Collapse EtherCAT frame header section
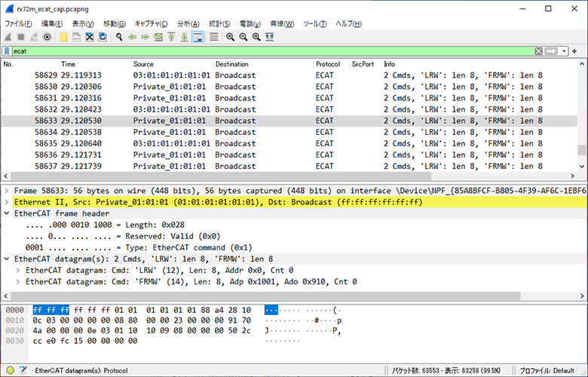The height and width of the screenshot is (377, 588). pos(6,213)
